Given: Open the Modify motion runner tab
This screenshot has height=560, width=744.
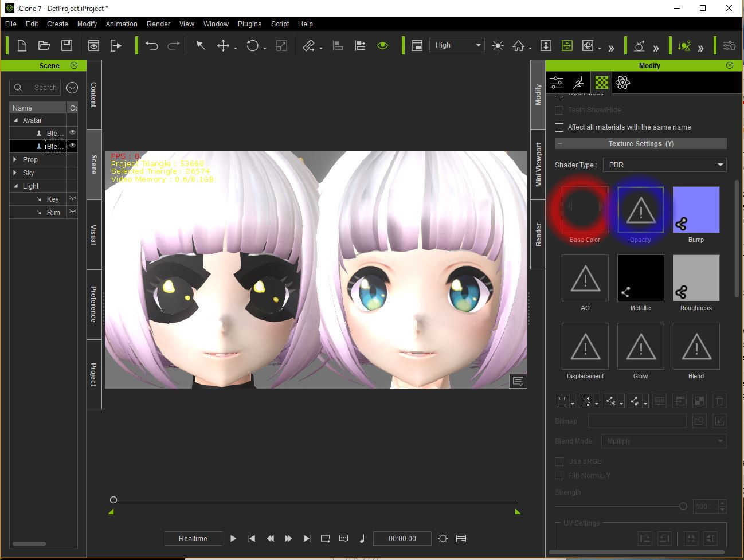Looking at the screenshot, I should (579, 83).
